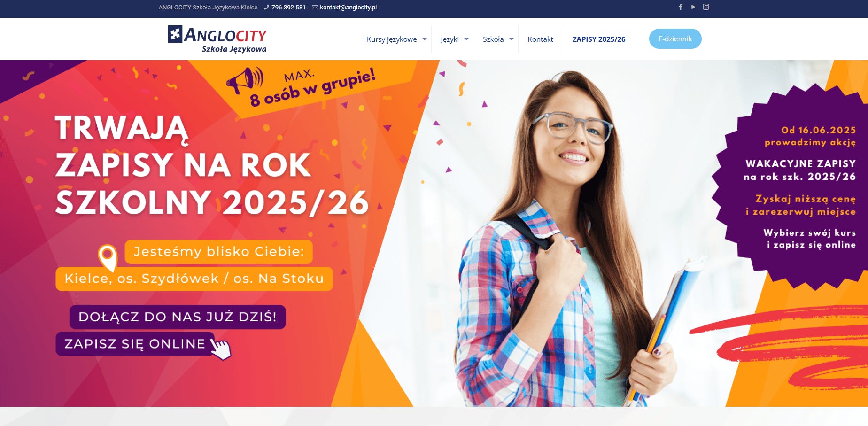Expand the Języki dropdown arrow
Image resolution: width=868 pixels, height=426 pixels.
(x=466, y=39)
